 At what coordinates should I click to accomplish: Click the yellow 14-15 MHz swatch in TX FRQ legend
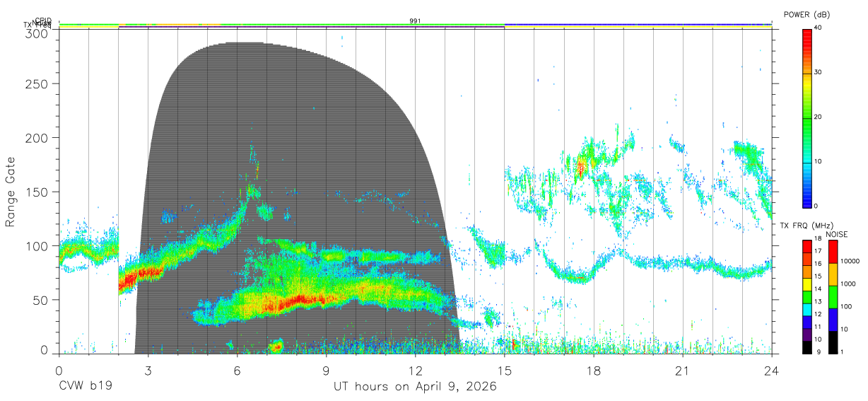tap(807, 284)
